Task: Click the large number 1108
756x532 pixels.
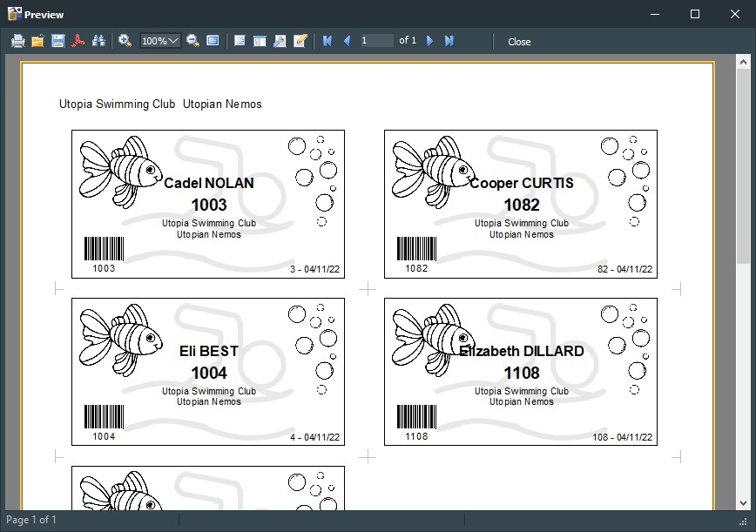Action: tap(522, 373)
